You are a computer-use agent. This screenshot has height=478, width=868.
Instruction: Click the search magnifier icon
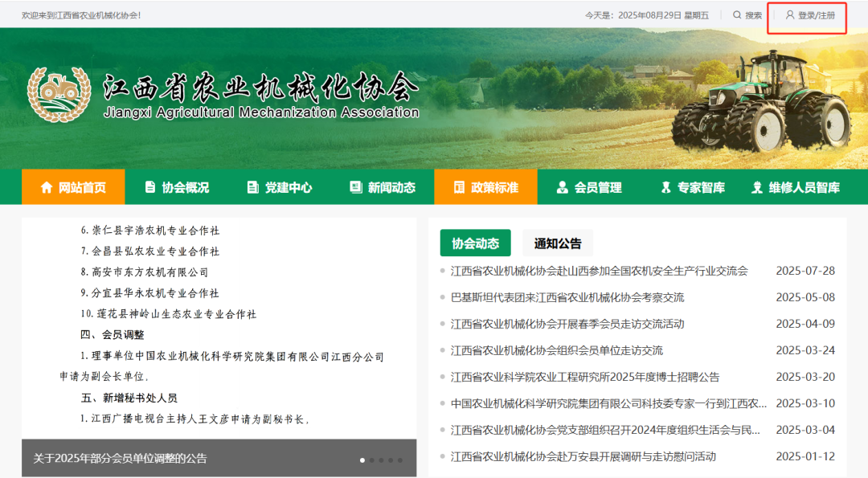point(737,15)
